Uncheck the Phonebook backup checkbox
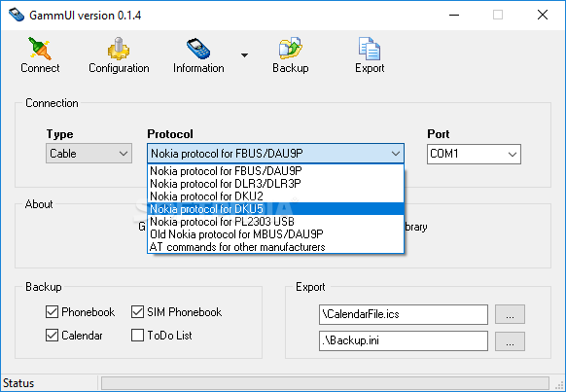This screenshot has height=392, width=566. tap(52, 312)
